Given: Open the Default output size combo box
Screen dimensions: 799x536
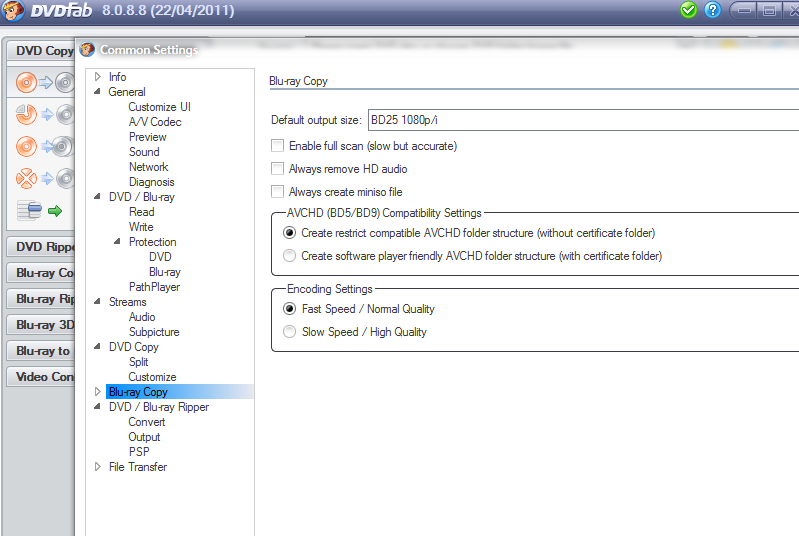Looking at the screenshot, I should click(583, 120).
